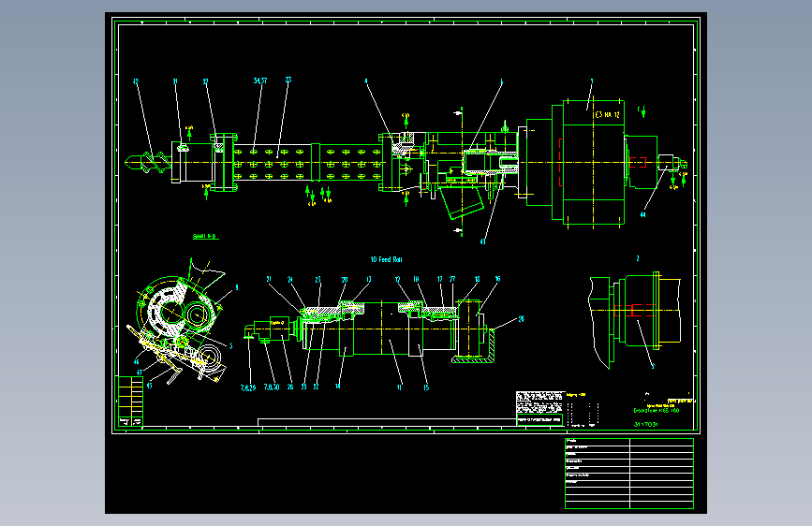Click callout '43' below the gearbox
Image resolution: width=812 pixels, height=526 pixels.
(x=482, y=241)
